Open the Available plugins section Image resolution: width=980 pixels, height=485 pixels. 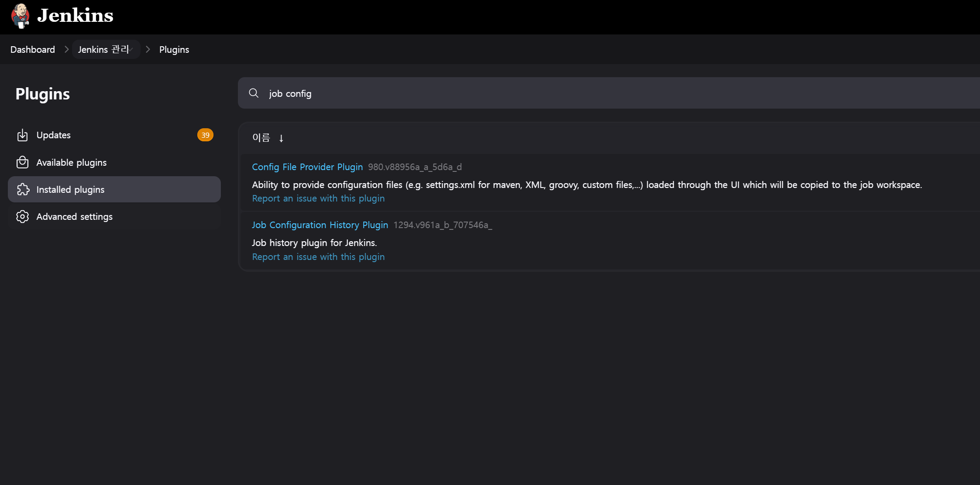71,162
